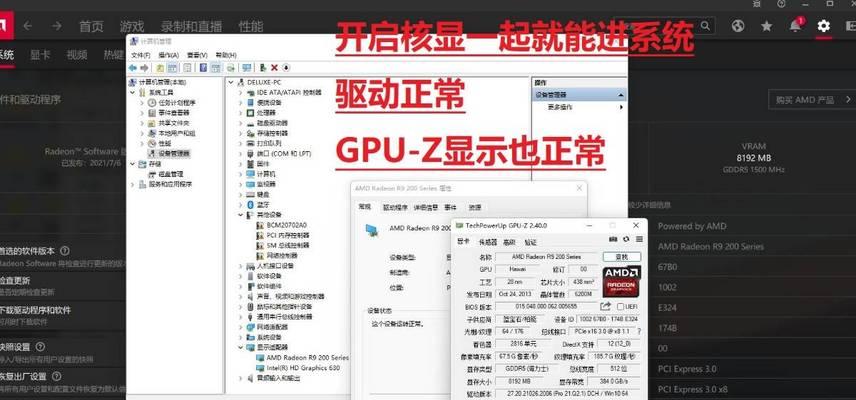
Task: Click the scan for hardware changes monitor icon
Action: coord(247,68)
